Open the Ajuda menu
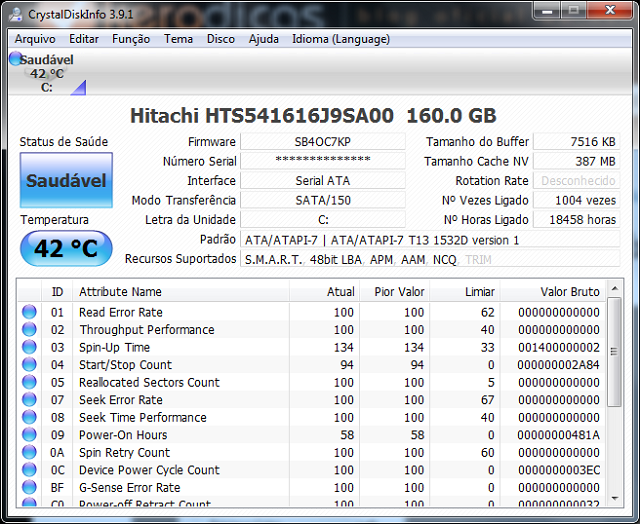The width and height of the screenshot is (640, 524). [x=264, y=39]
